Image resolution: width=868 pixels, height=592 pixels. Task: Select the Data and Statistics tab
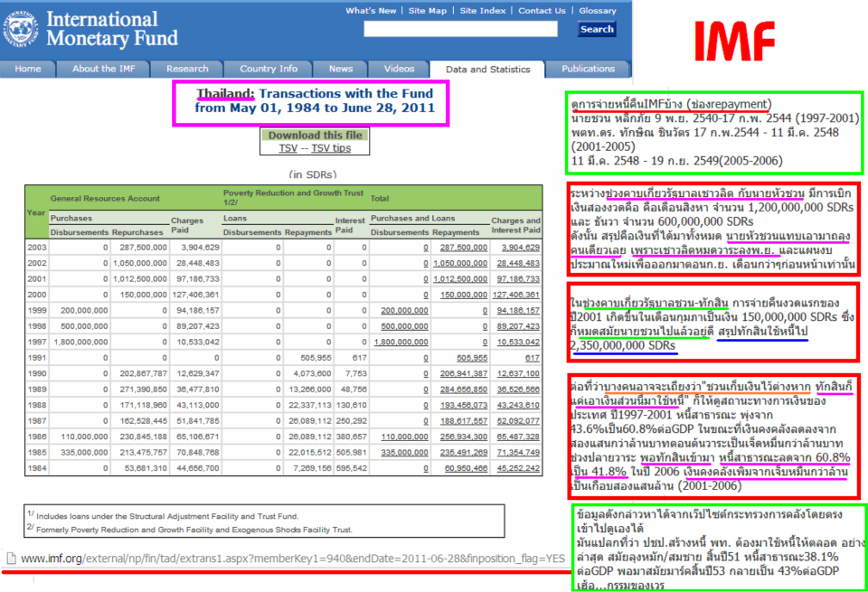point(487,70)
